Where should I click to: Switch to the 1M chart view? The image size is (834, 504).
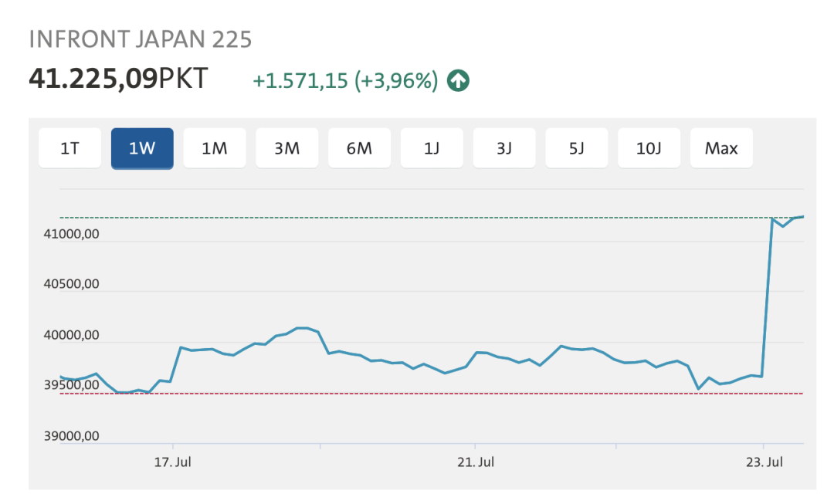(x=215, y=147)
